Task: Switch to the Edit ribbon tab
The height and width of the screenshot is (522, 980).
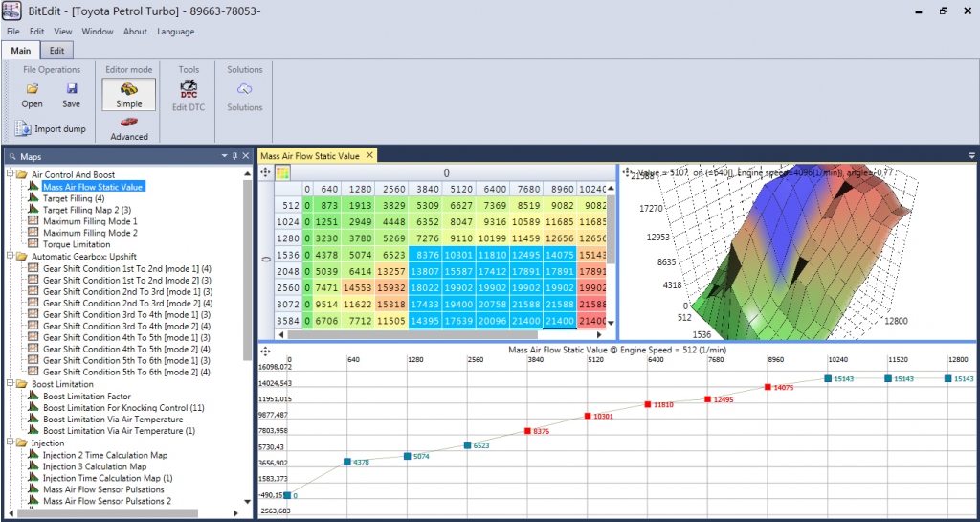Action: [x=56, y=51]
